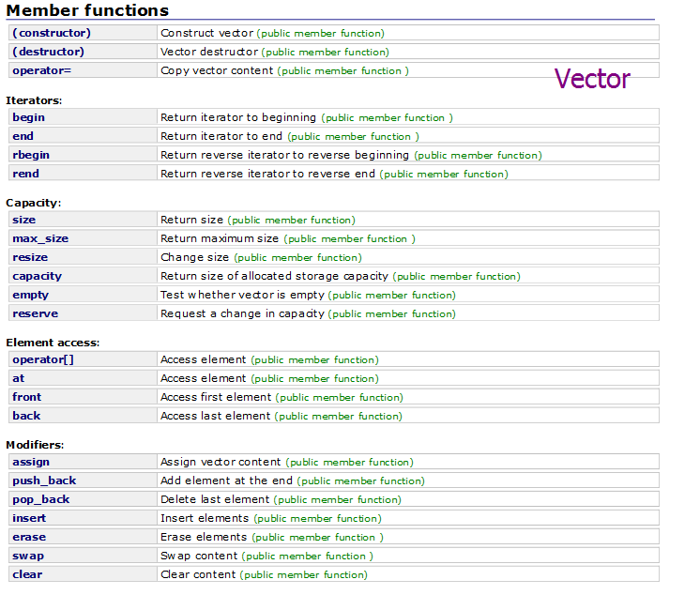Select the push_back link
The image size is (700, 595).
coord(44,481)
